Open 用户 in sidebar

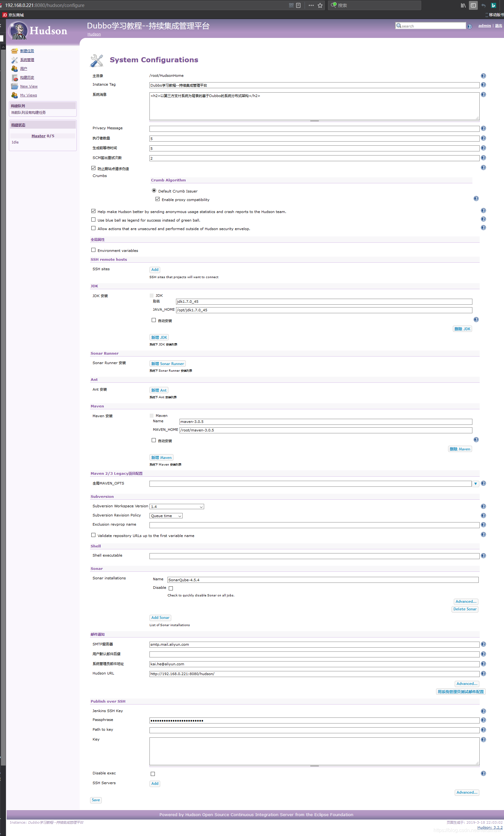point(23,69)
